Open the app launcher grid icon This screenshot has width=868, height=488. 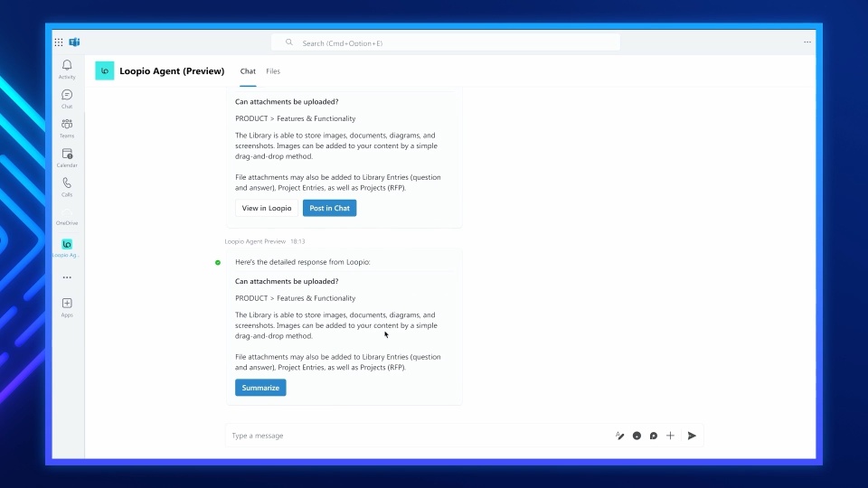click(x=59, y=42)
